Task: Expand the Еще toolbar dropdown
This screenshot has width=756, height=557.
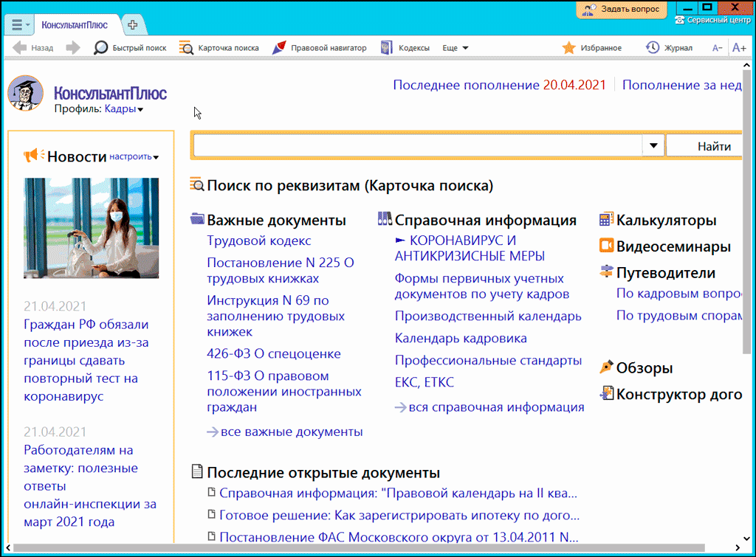Action: tap(455, 48)
